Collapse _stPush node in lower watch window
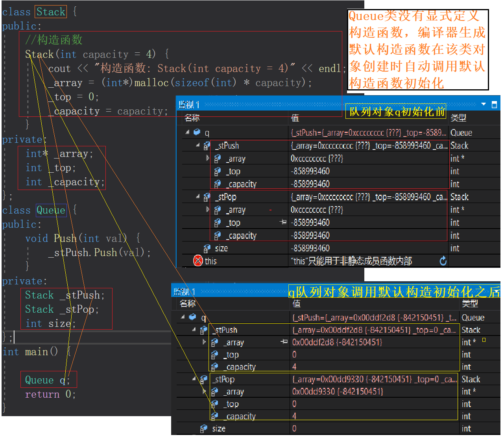This screenshot has width=504, height=437. point(194,329)
